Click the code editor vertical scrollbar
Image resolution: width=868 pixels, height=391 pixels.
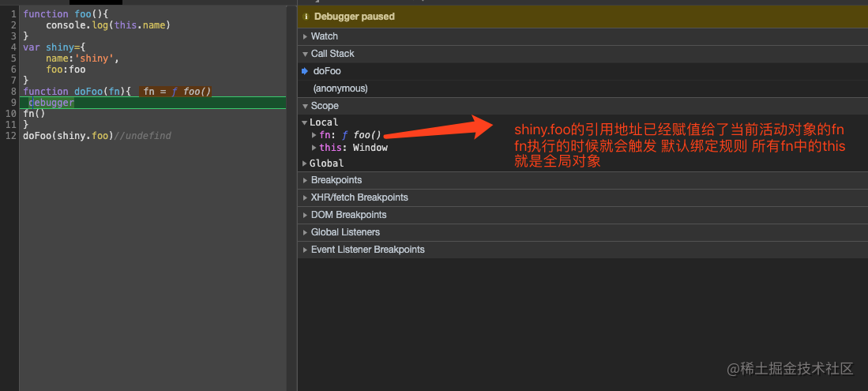coord(291,198)
